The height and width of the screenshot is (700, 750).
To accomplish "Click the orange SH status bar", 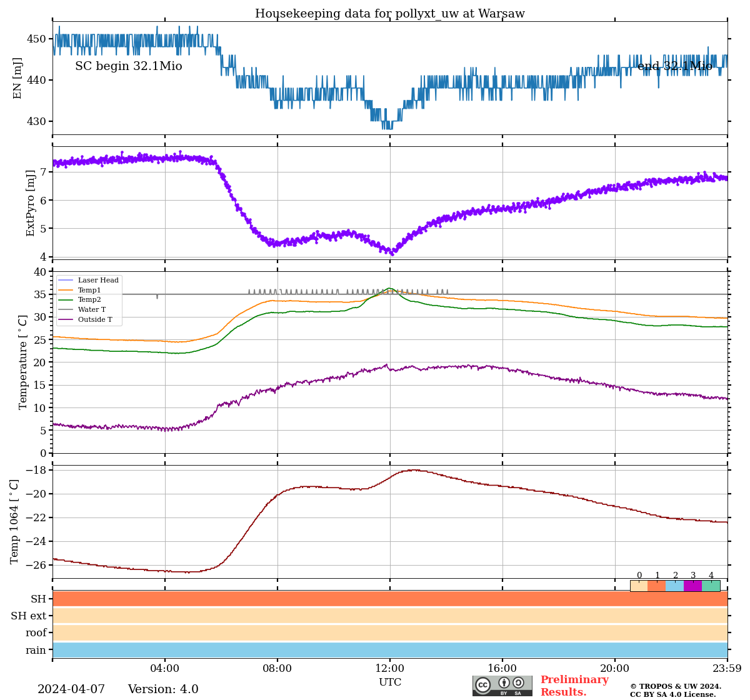I will [x=390, y=599].
